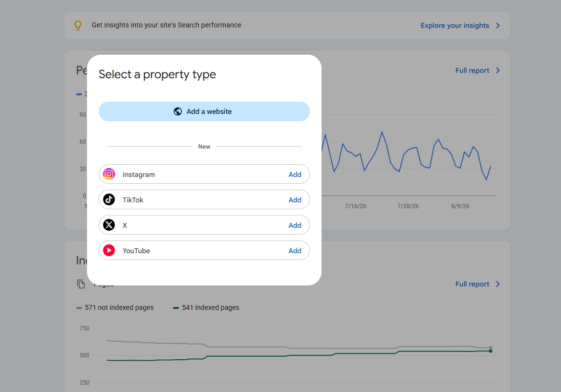This screenshot has width=561, height=392.
Task: Click the 7/28/26 date label
Action: 408,206
